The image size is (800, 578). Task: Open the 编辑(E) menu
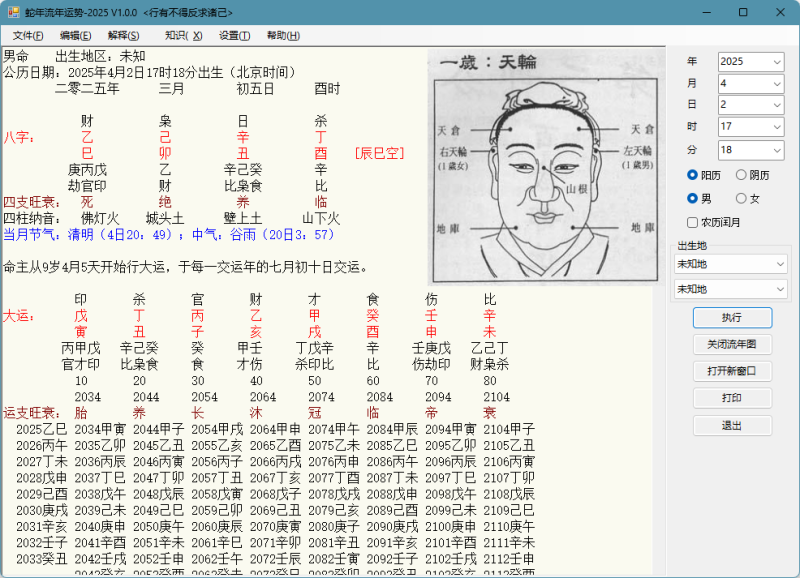[x=75, y=35]
